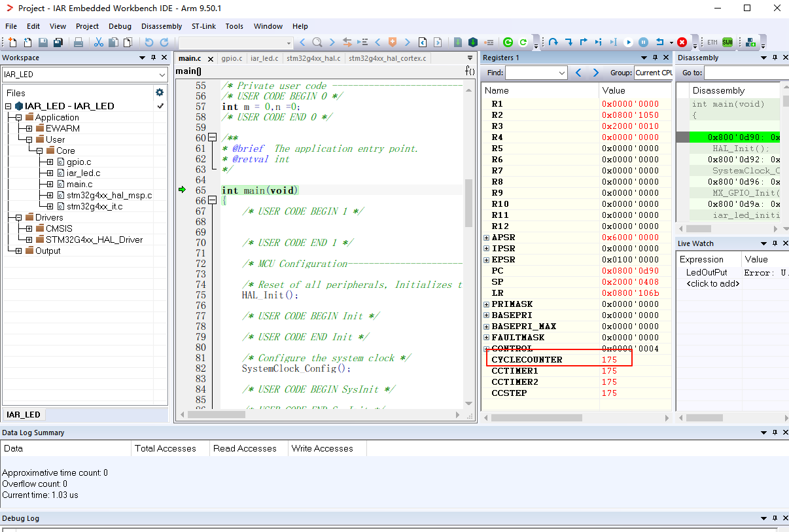Screen dimensions: 789x532
Task: Open the Debug menu
Action: 120,26
